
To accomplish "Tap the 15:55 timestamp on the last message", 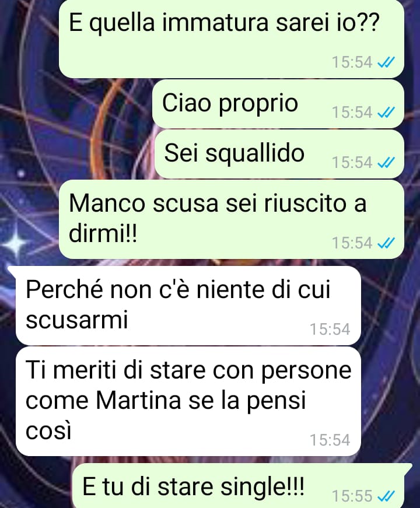I will pos(352,496).
